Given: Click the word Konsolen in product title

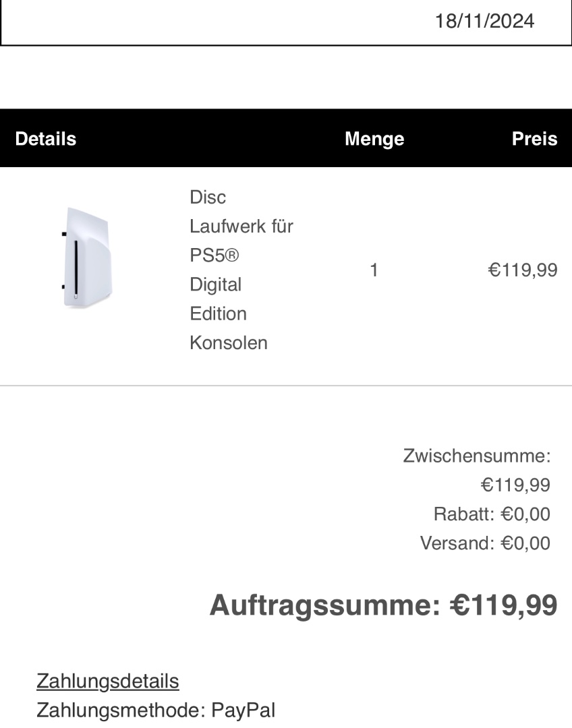Looking at the screenshot, I should (229, 342).
